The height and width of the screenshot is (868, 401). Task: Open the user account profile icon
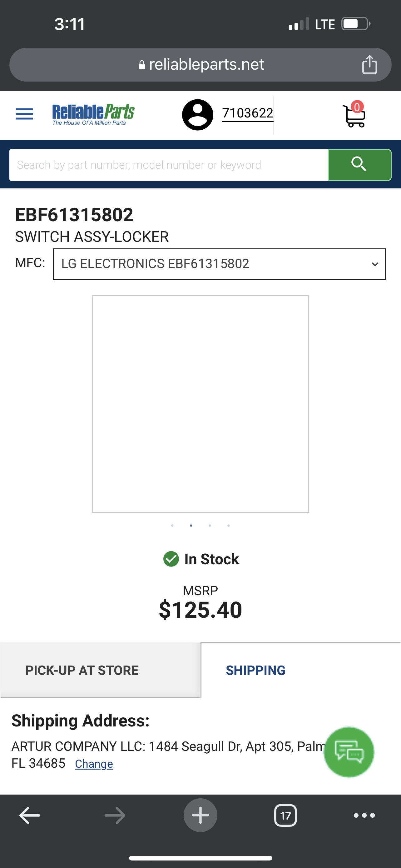pos(197,115)
